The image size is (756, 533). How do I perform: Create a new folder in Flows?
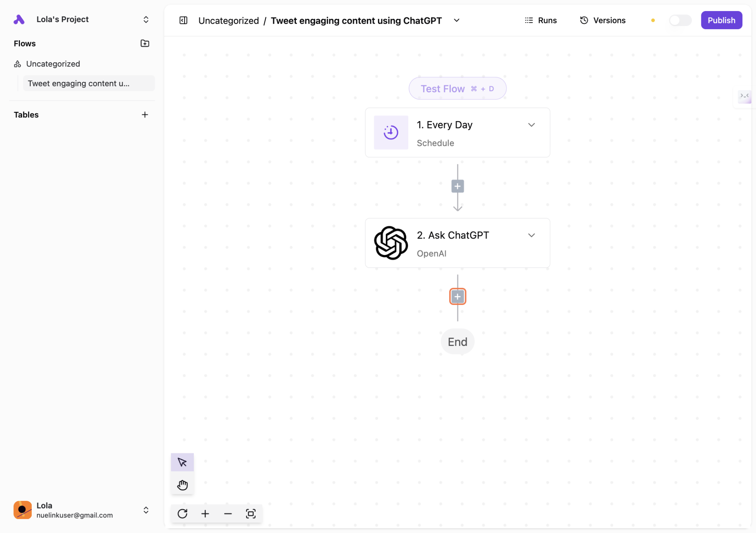145,44
